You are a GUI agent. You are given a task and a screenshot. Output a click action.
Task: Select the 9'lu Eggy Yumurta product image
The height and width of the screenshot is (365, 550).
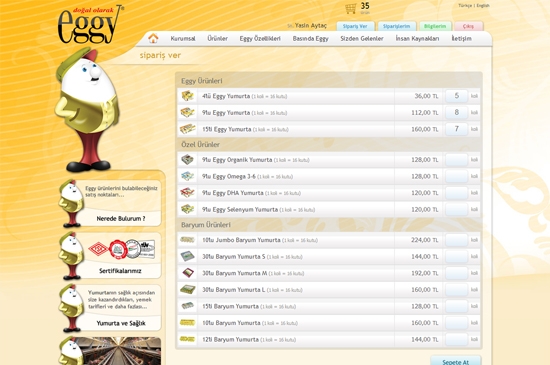tap(188, 113)
